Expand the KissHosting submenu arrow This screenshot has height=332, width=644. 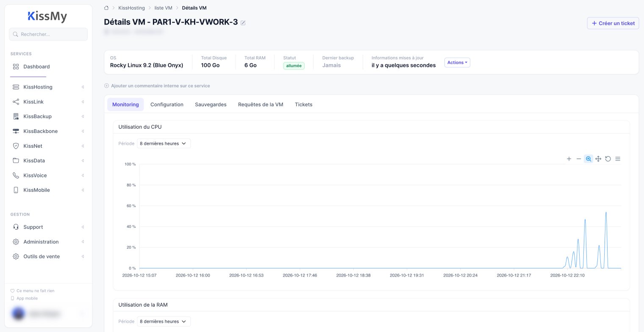coord(83,87)
